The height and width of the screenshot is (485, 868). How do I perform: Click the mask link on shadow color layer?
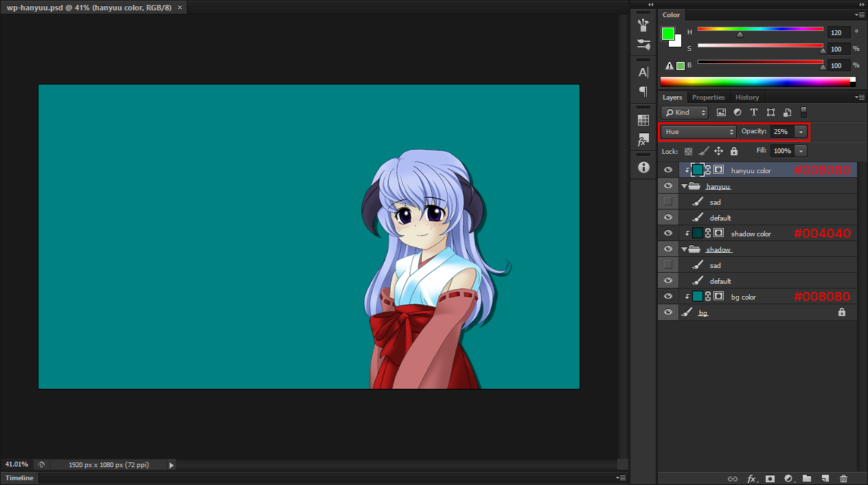click(x=708, y=234)
